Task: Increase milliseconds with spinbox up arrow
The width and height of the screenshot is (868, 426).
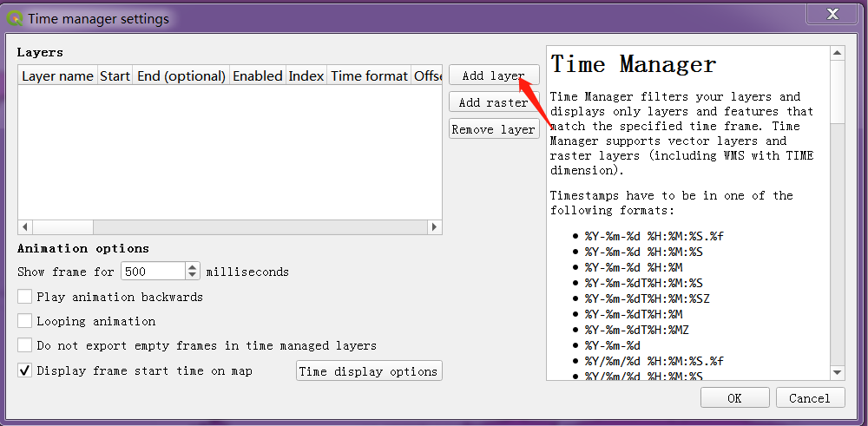Action: (x=193, y=267)
